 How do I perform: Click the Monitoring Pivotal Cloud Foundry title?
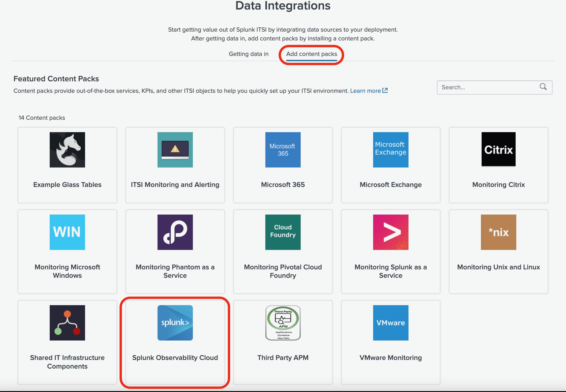point(283,271)
